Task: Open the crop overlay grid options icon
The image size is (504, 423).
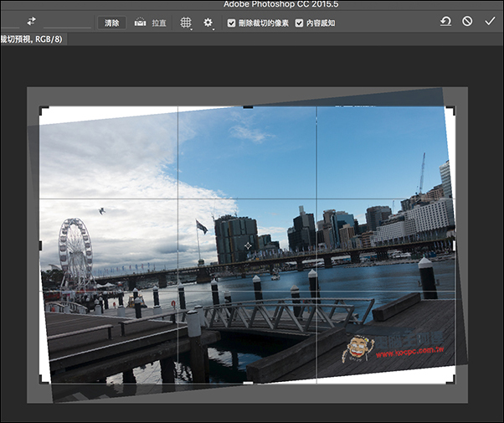Action: pyautogui.click(x=186, y=23)
